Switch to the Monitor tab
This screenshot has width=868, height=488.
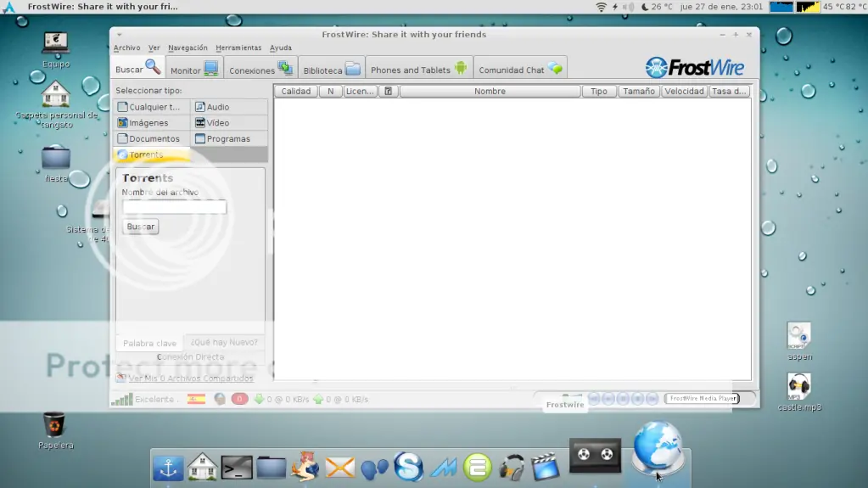click(x=194, y=70)
